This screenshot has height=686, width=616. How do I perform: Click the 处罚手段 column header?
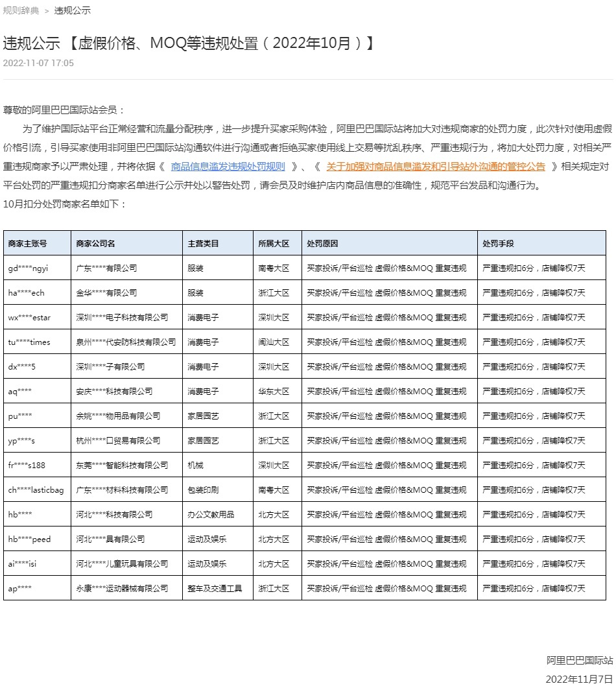tap(498, 244)
